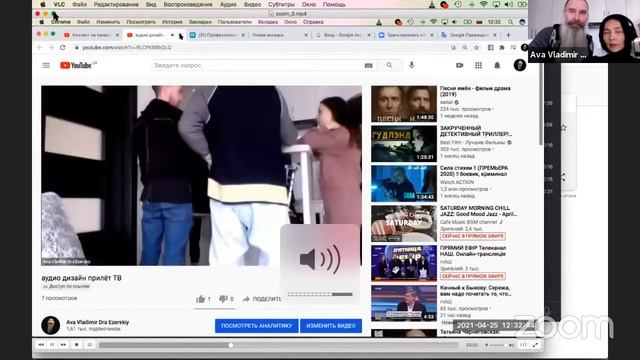
Task: Stop playback with the VLC stop button
Action: (76, 345)
